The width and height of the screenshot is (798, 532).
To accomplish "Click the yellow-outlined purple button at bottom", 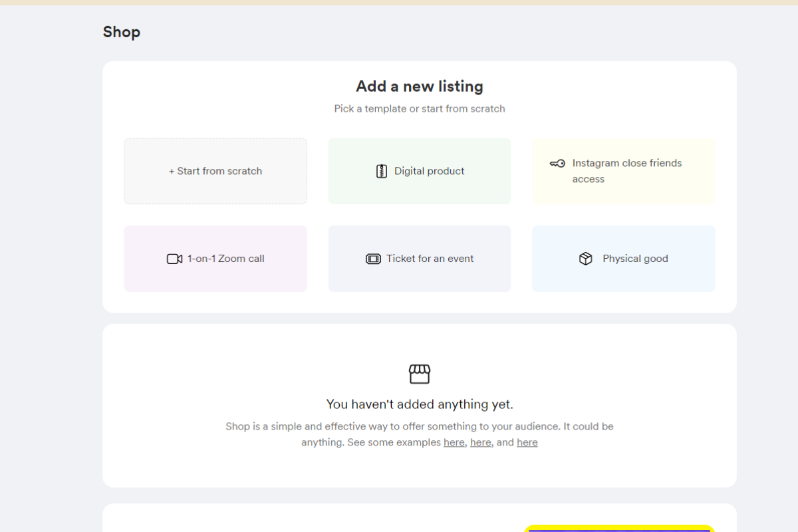I will pyautogui.click(x=618, y=529).
